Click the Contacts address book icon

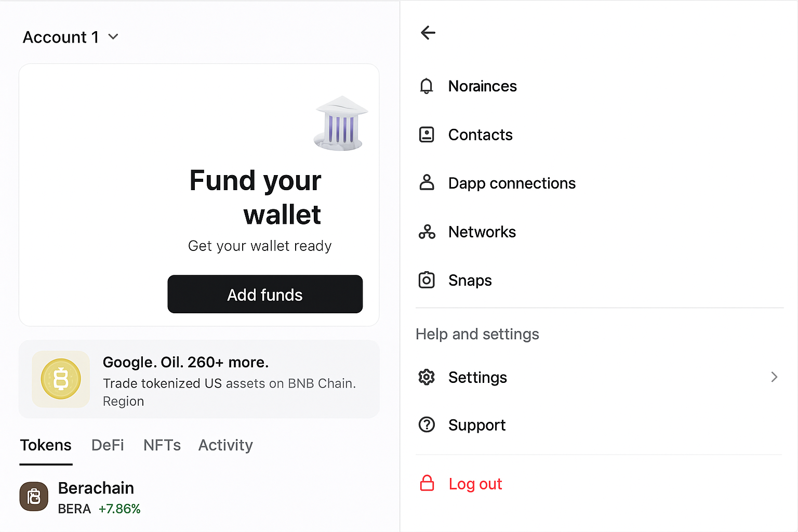pyautogui.click(x=427, y=135)
